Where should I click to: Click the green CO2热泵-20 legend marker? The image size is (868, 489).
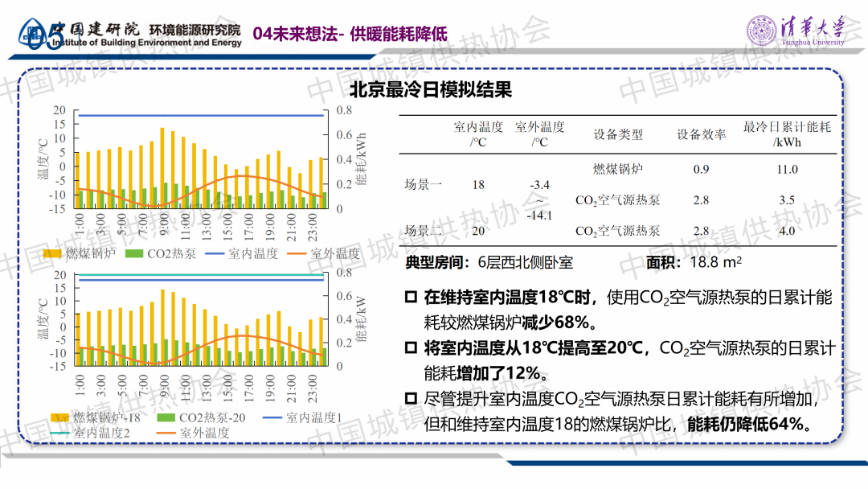click(x=164, y=417)
